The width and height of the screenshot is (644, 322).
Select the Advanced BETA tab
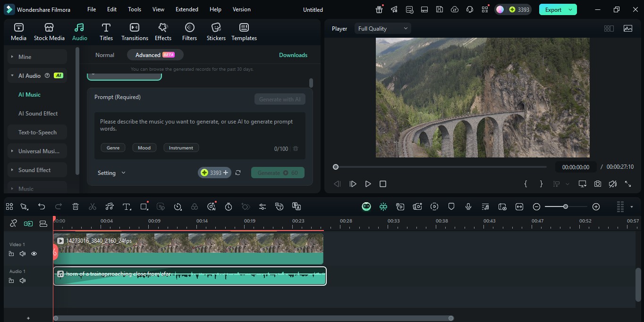tap(155, 55)
